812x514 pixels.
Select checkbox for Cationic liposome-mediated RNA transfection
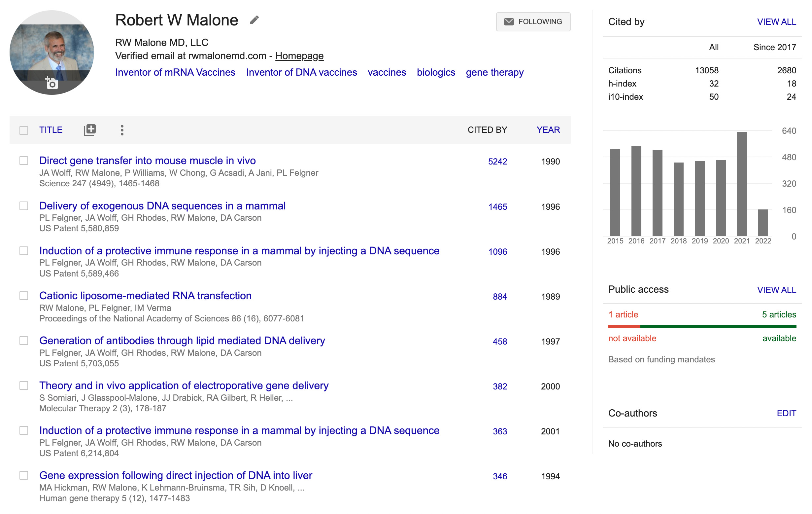coord(24,296)
